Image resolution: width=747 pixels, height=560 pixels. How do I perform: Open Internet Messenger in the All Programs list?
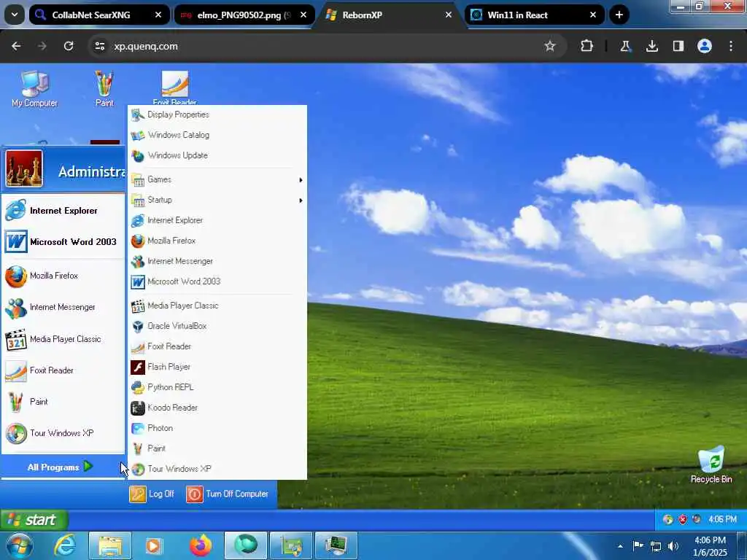pyautogui.click(x=217, y=262)
